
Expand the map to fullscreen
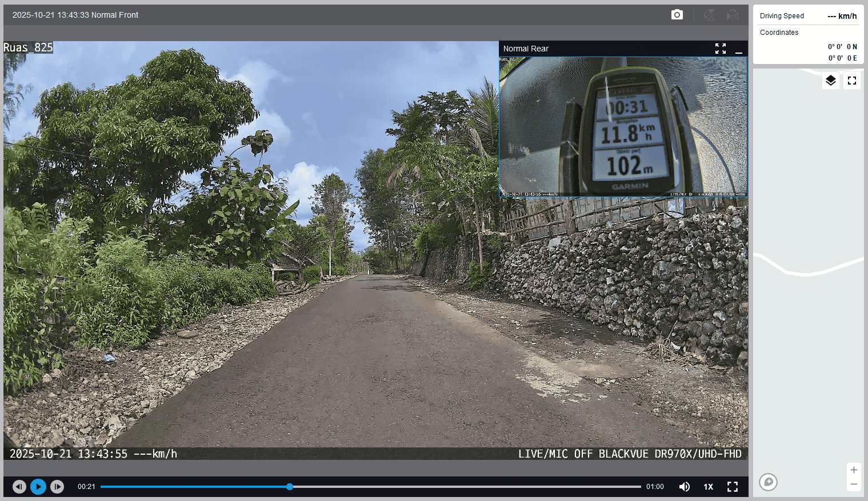[851, 81]
